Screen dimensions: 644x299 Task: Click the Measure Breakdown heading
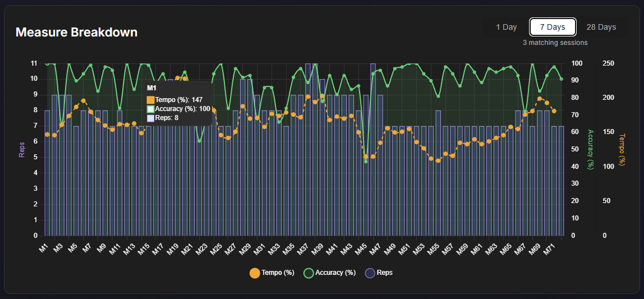76,32
